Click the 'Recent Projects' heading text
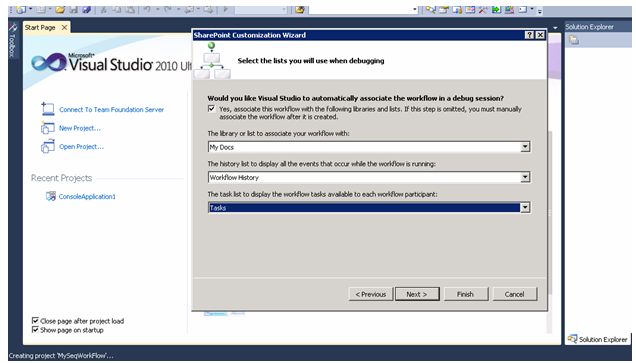636x363 pixels. pos(61,178)
